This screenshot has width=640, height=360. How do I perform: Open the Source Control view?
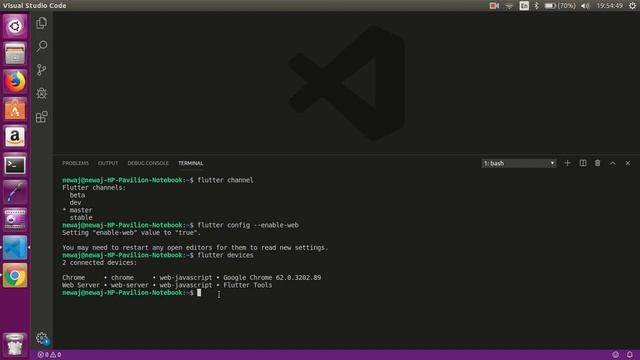point(41,70)
